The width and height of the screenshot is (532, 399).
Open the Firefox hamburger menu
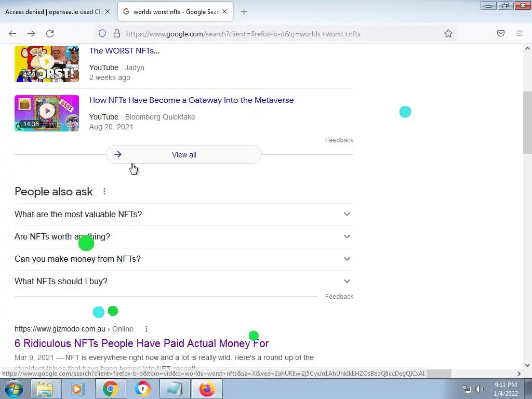[x=520, y=33]
